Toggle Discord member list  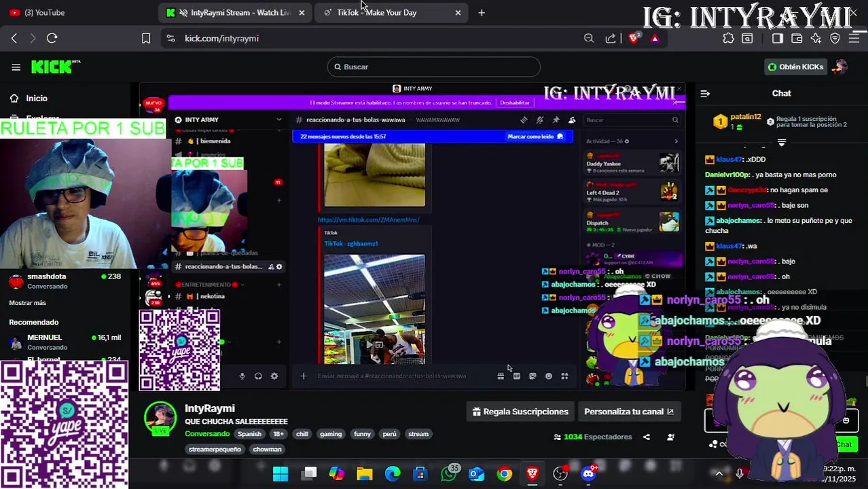[x=572, y=120]
